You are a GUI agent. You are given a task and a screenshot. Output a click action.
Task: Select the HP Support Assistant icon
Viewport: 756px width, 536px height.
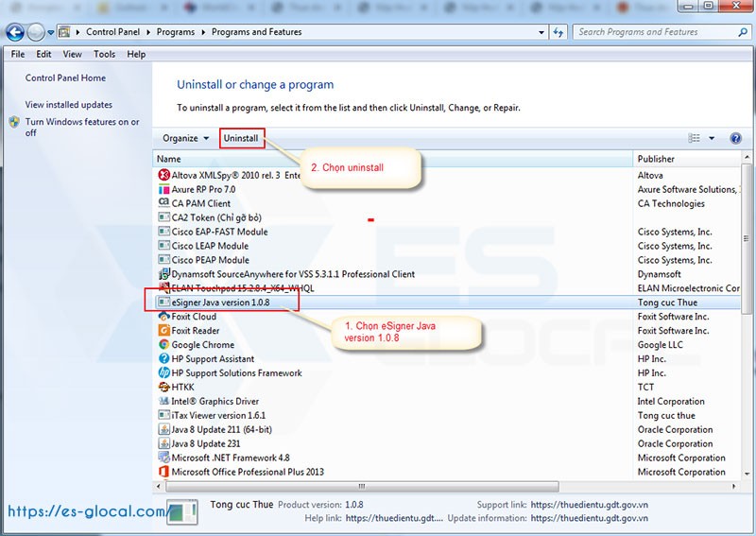pyautogui.click(x=163, y=358)
